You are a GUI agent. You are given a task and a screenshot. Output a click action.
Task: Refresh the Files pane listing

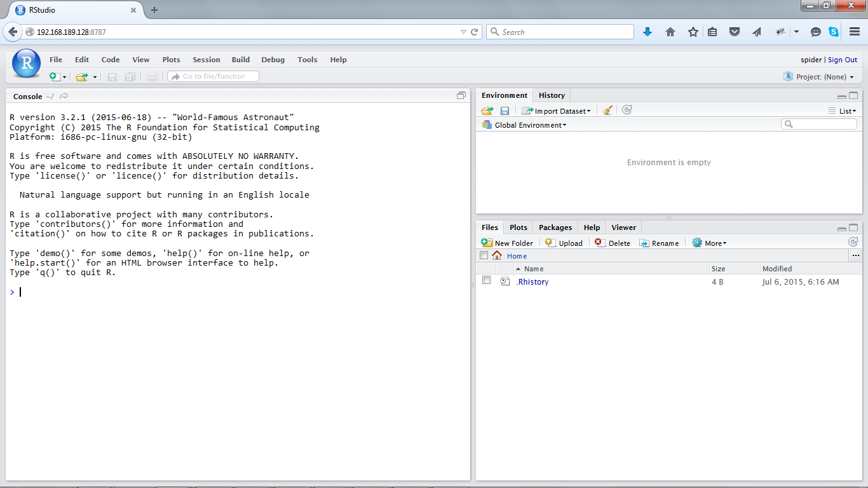[853, 242]
